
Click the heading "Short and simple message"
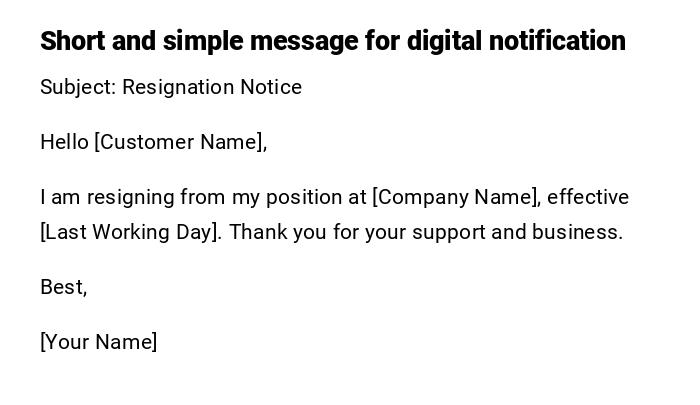click(332, 41)
